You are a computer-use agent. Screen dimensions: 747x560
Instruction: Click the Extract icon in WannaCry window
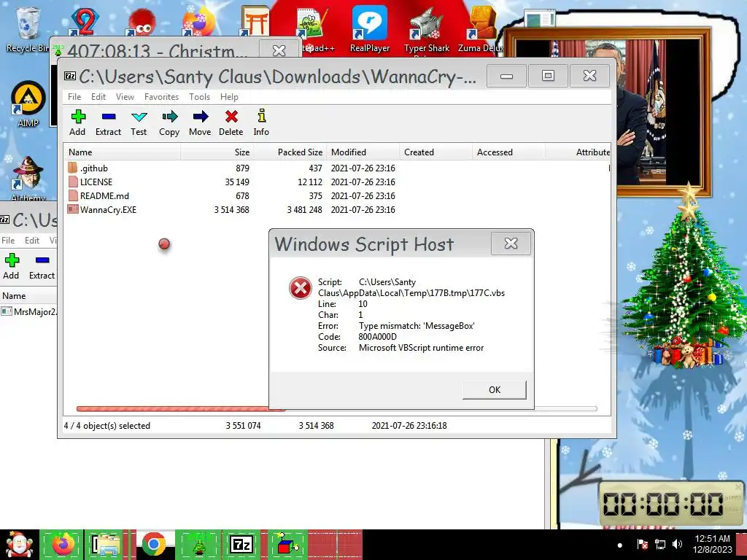109,117
